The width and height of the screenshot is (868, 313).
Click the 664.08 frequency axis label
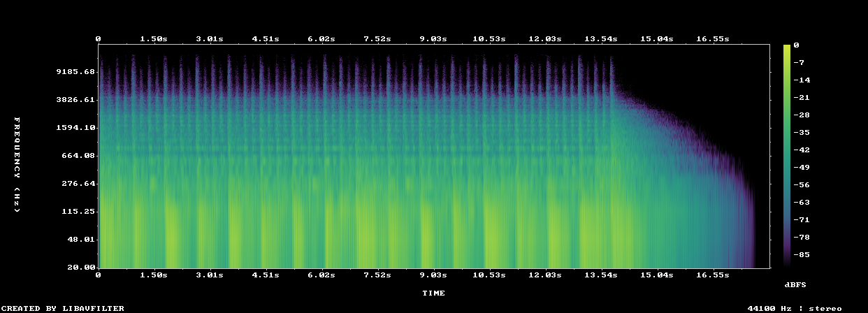coord(78,156)
